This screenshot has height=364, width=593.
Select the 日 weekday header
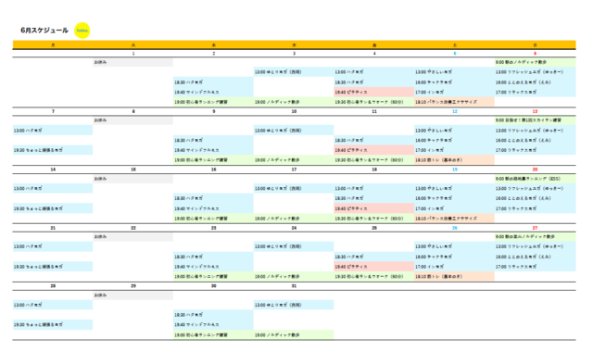coord(536,45)
